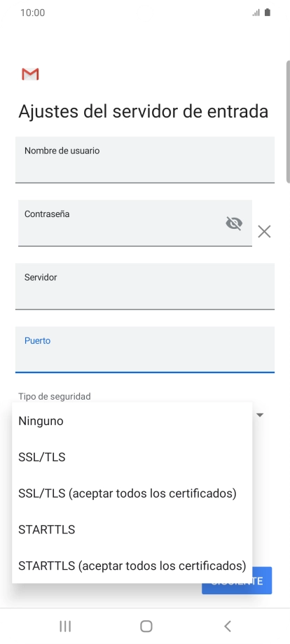This screenshot has height=644, width=290.
Task: Tap the Android back arrow icon
Action: point(228,626)
